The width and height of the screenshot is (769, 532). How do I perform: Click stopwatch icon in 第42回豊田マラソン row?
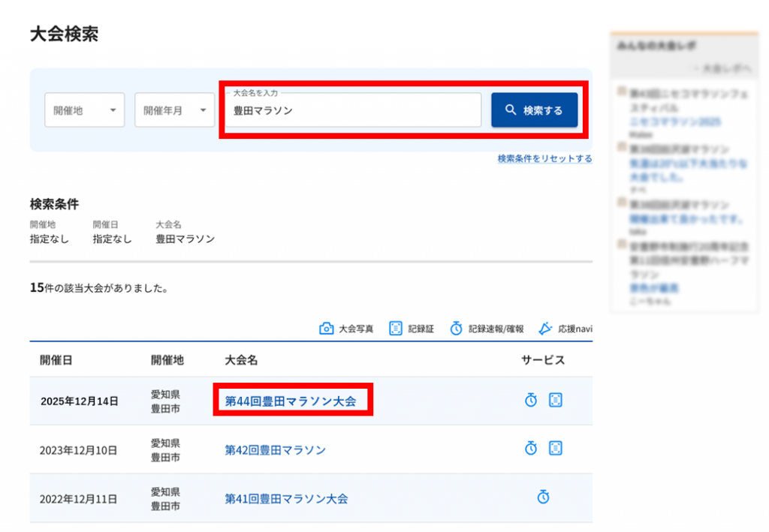(x=531, y=449)
